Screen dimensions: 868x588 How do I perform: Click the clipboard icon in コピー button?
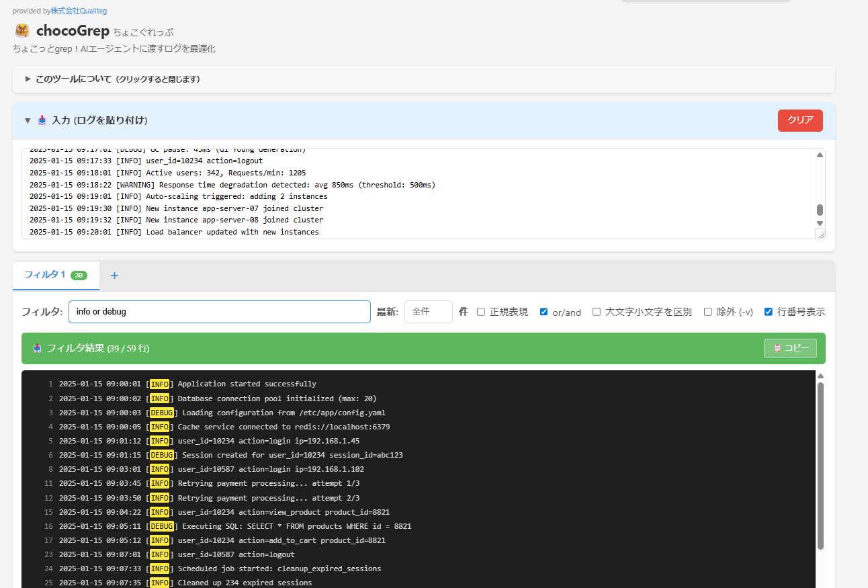tap(777, 348)
